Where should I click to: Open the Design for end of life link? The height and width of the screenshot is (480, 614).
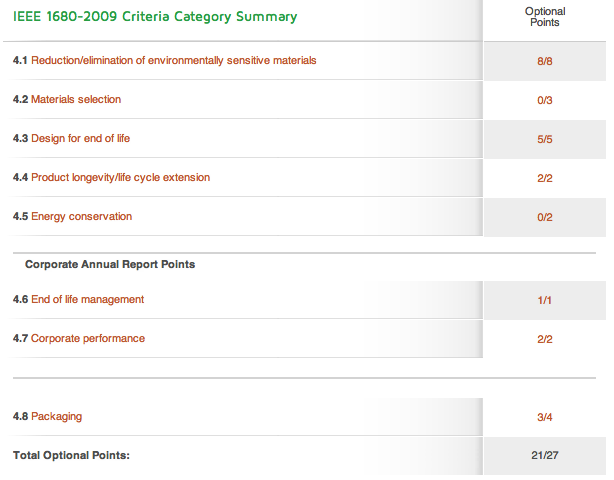81,139
